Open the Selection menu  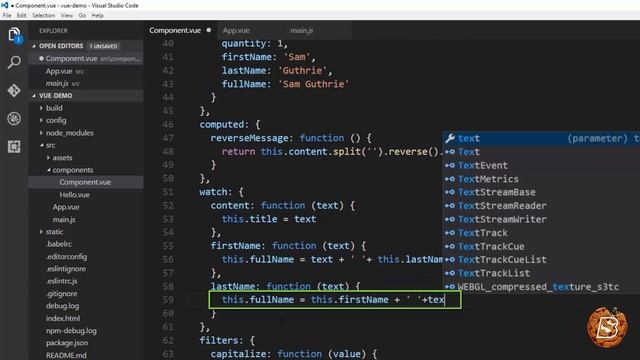coord(43,16)
